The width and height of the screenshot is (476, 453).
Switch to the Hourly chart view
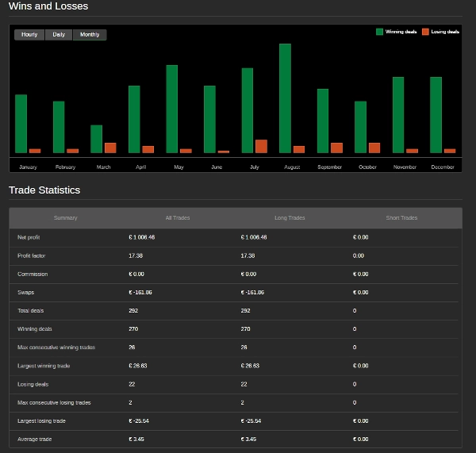point(29,35)
